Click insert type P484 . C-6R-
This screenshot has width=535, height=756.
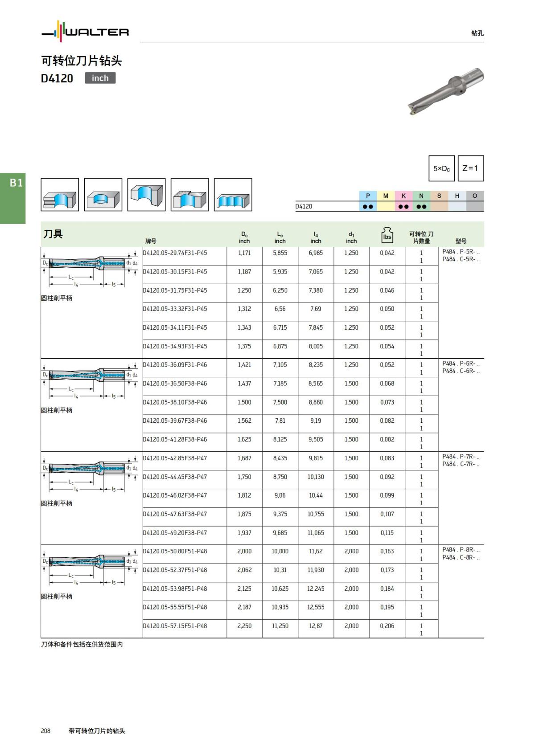(461, 371)
